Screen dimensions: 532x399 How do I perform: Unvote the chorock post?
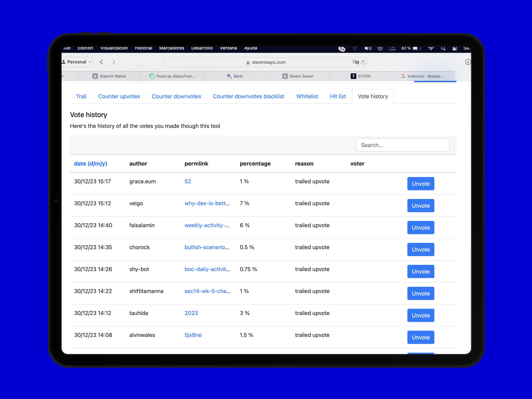click(421, 250)
